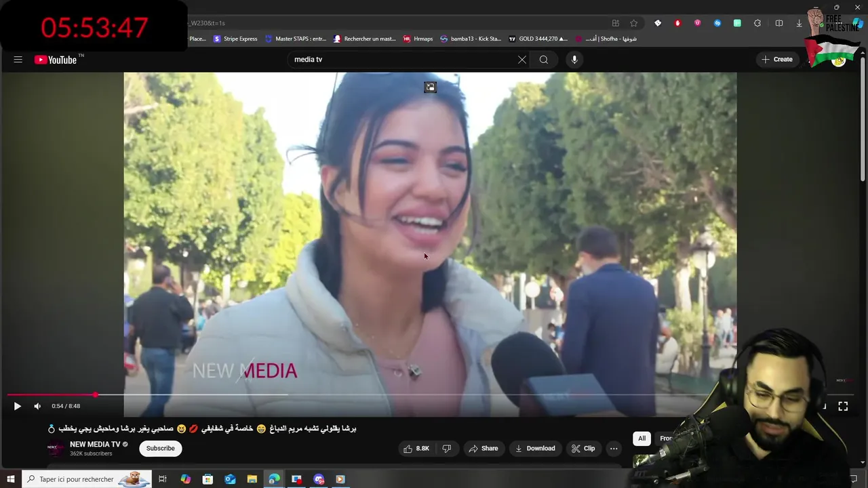868x488 pixels.
Task: Click the pink extension icon in toolbar
Action: click(x=697, y=23)
